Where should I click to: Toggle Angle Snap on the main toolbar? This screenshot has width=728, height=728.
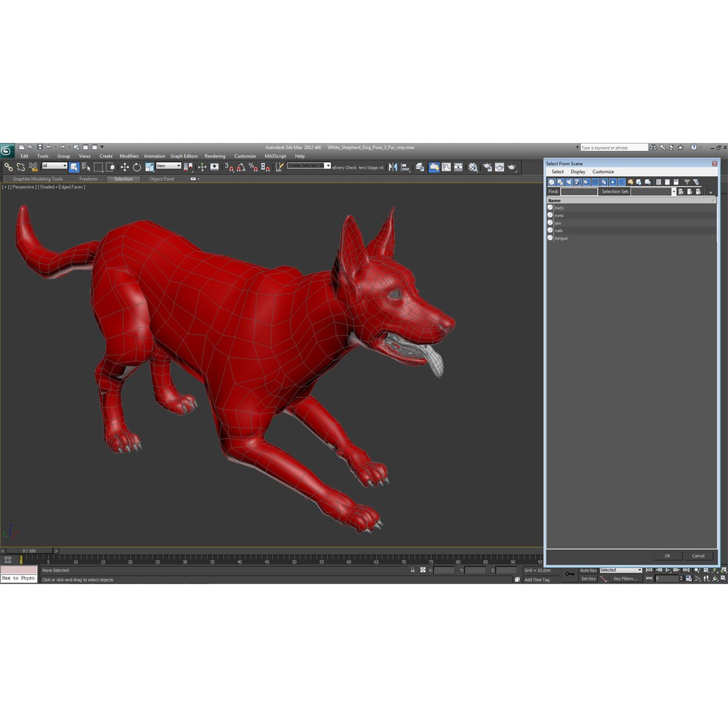click(x=241, y=167)
